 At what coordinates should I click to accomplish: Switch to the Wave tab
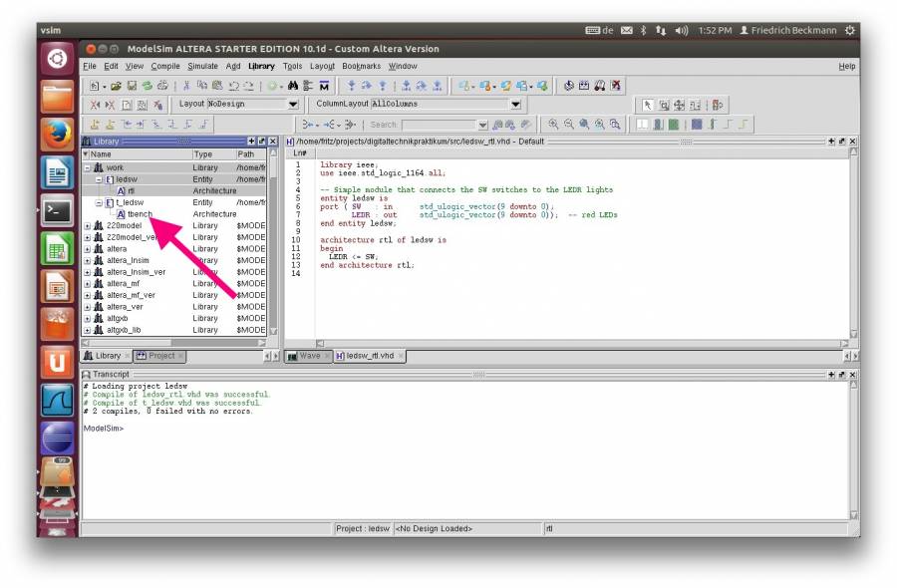coord(309,355)
